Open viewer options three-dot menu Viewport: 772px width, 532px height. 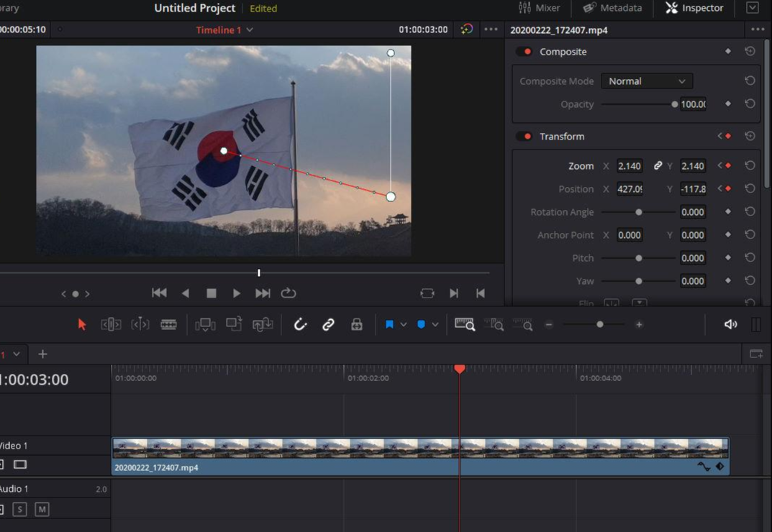(x=491, y=29)
